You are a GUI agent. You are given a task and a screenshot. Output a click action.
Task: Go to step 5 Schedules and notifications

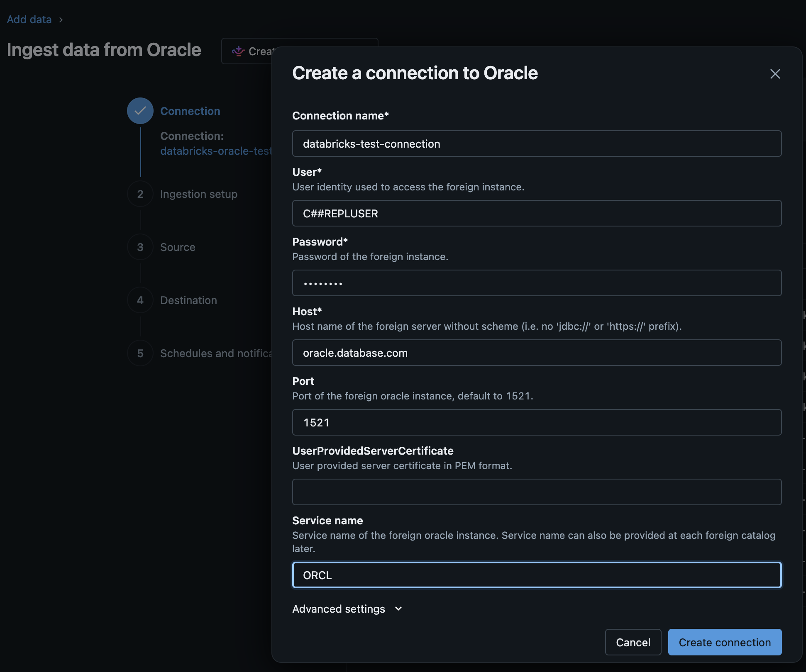(x=216, y=353)
